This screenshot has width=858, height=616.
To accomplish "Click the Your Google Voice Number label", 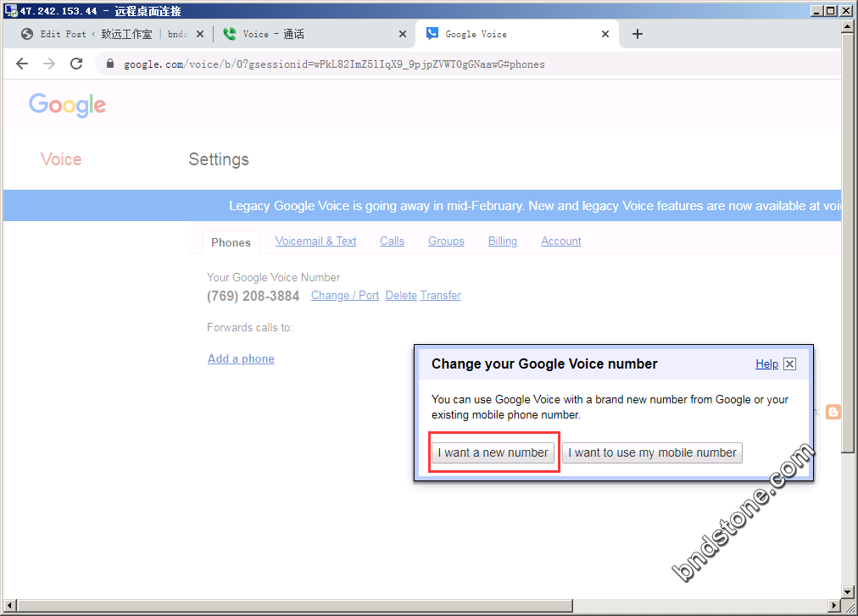I will pos(273,277).
